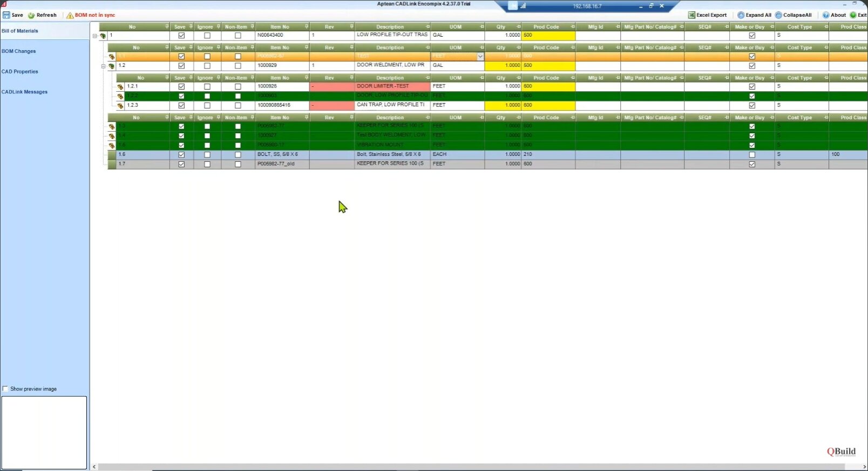Image resolution: width=868 pixels, height=471 pixels.
Task: Click the part icon beside row 1.2.1
Action: (x=120, y=87)
